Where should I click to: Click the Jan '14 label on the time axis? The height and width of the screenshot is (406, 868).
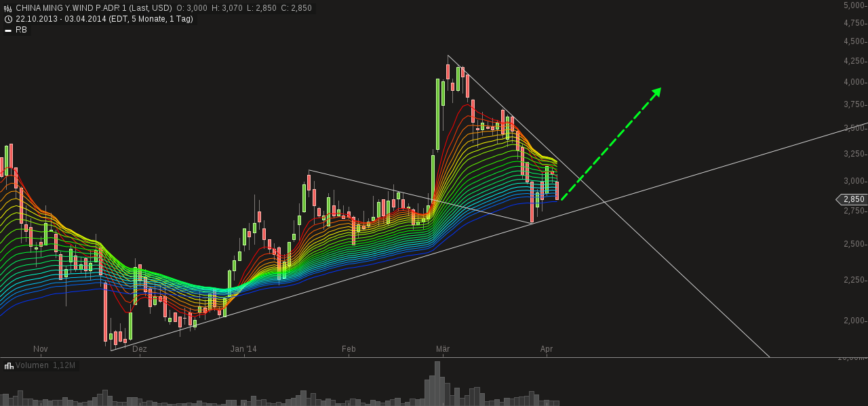[244, 348]
